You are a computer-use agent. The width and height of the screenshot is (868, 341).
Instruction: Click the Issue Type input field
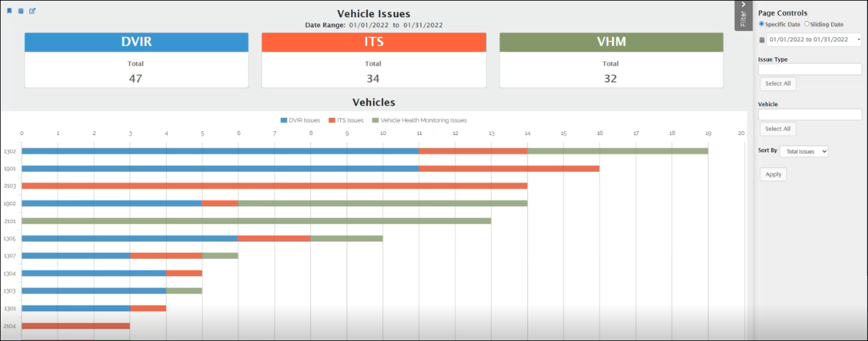809,69
